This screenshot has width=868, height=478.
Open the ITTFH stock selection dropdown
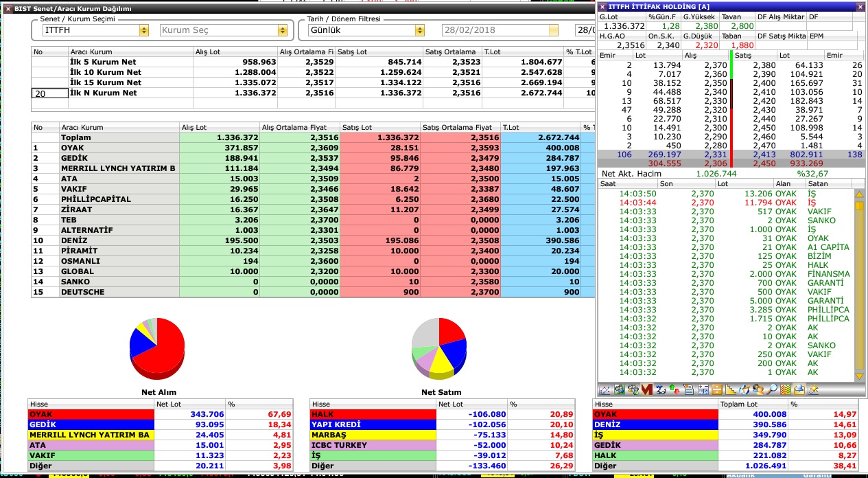pyautogui.click(x=143, y=30)
